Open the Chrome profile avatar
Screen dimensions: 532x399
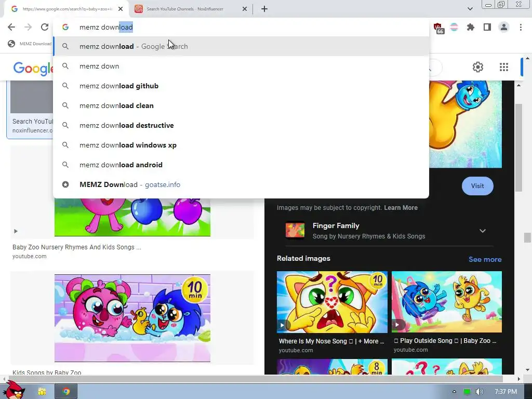(x=504, y=27)
